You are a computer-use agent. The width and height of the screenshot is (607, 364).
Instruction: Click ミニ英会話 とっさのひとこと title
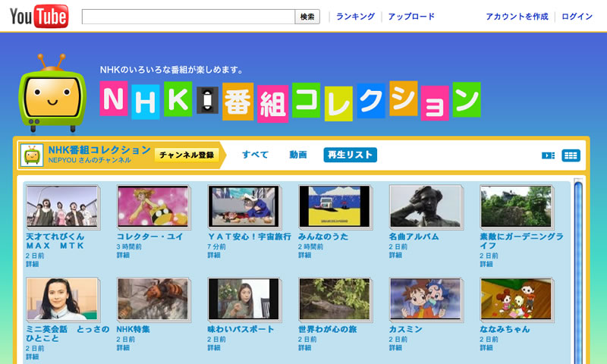[68, 334]
